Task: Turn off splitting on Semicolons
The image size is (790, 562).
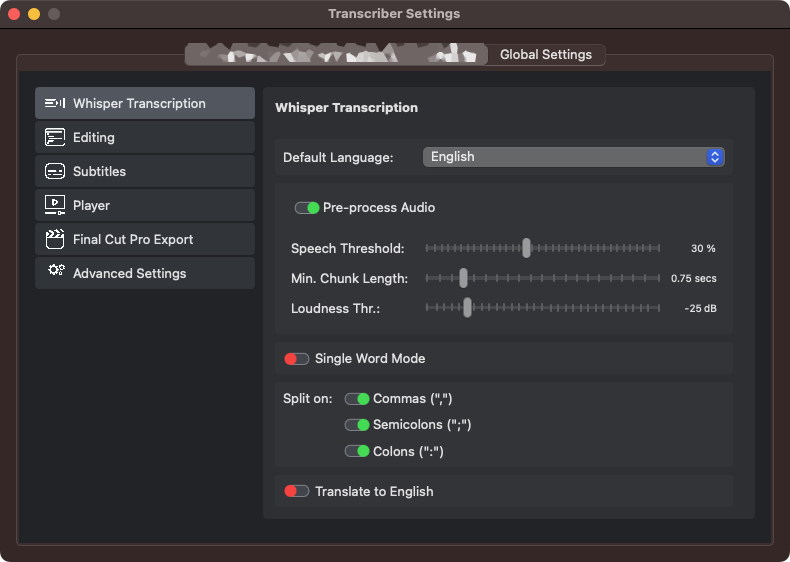Action: pos(357,425)
